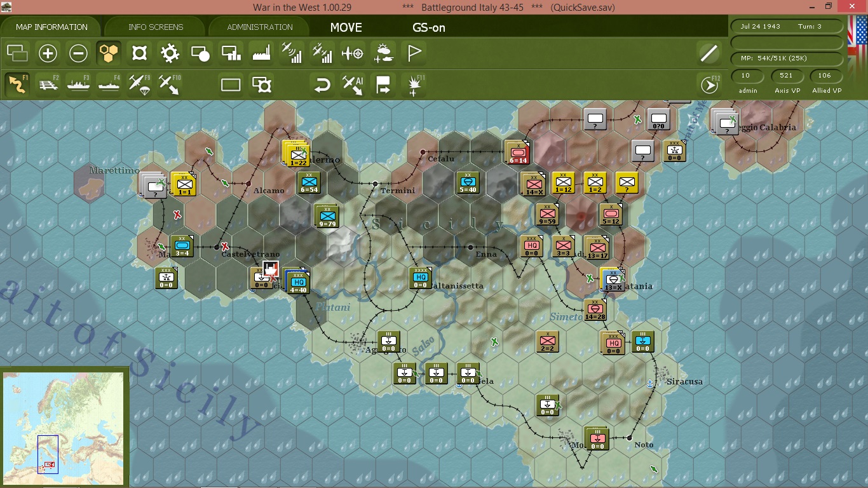This screenshot has height=488, width=868.
Task: Show factory locations on the map
Action: 261,53
